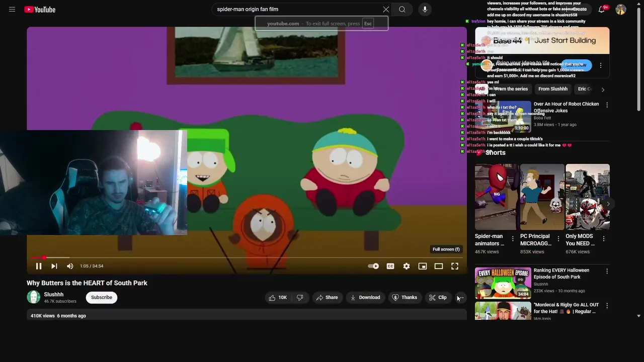Select the 'From the series' chip
This screenshot has width=644, height=362.
tap(511, 89)
